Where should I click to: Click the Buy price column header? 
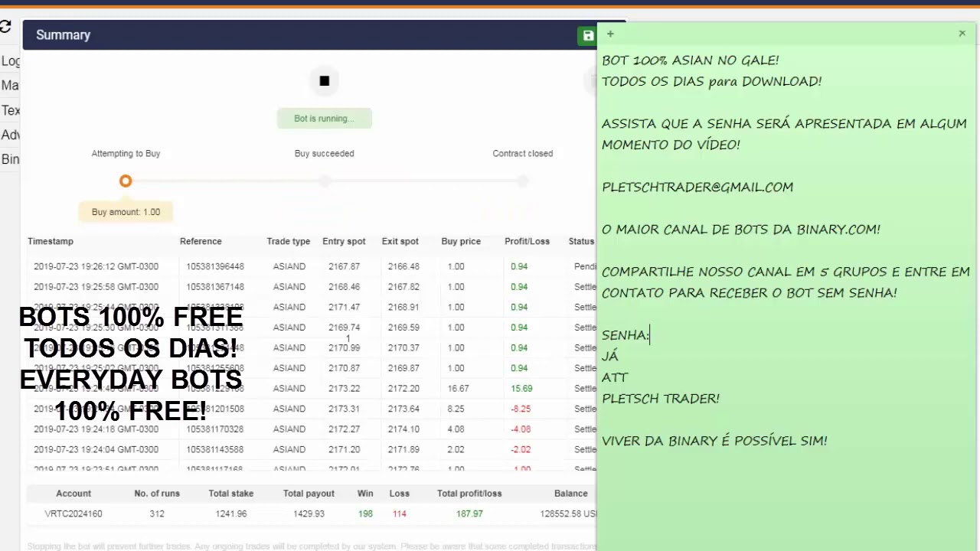(x=461, y=241)
